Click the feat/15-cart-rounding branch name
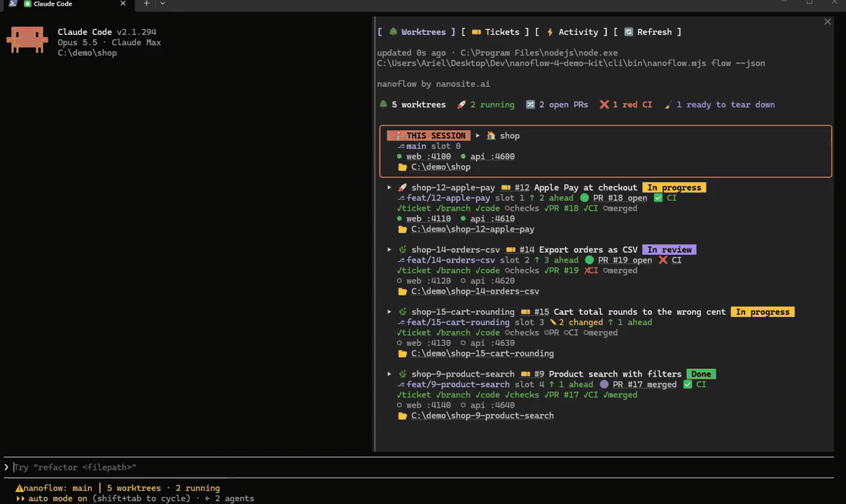Screen dimensions: 846x504 [x=458, y=323]
